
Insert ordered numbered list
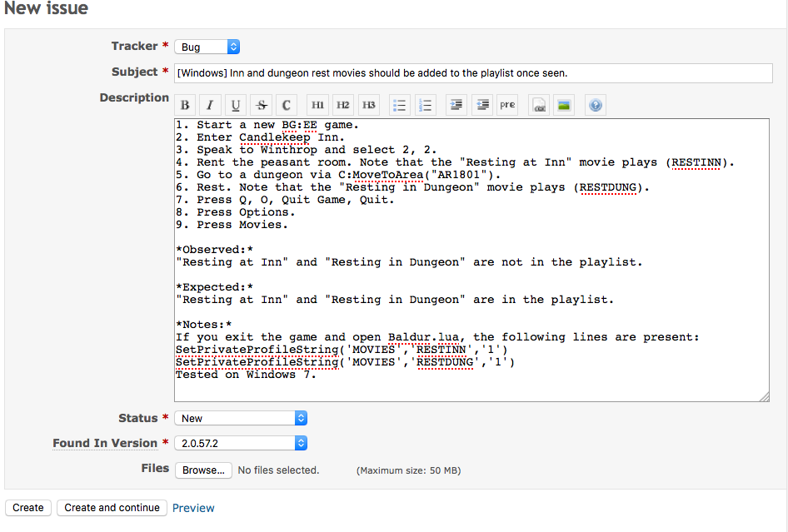tap(425, 105)
